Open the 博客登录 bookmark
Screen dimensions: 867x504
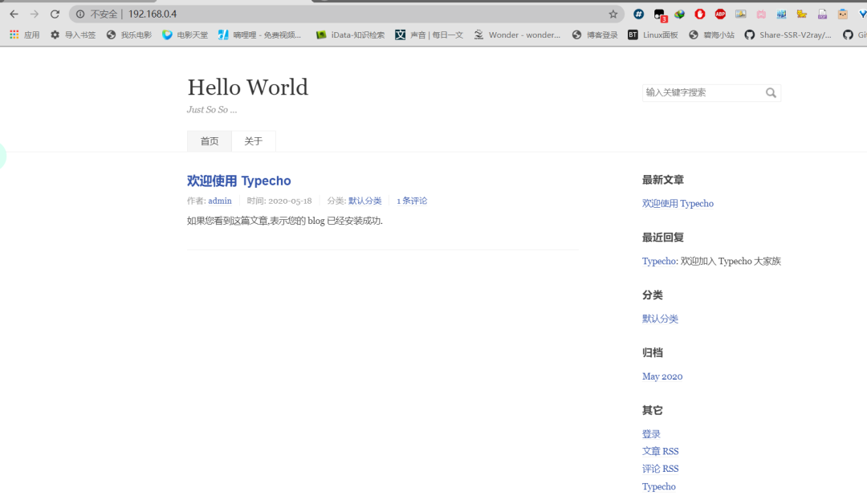(595, 35)
